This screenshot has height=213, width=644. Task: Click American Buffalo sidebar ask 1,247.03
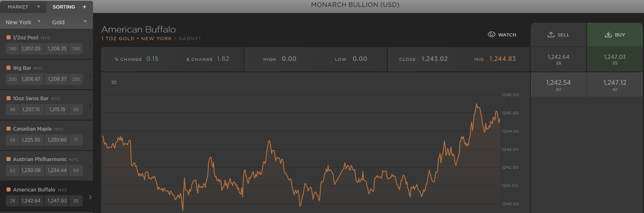click(x=57, y=201)
